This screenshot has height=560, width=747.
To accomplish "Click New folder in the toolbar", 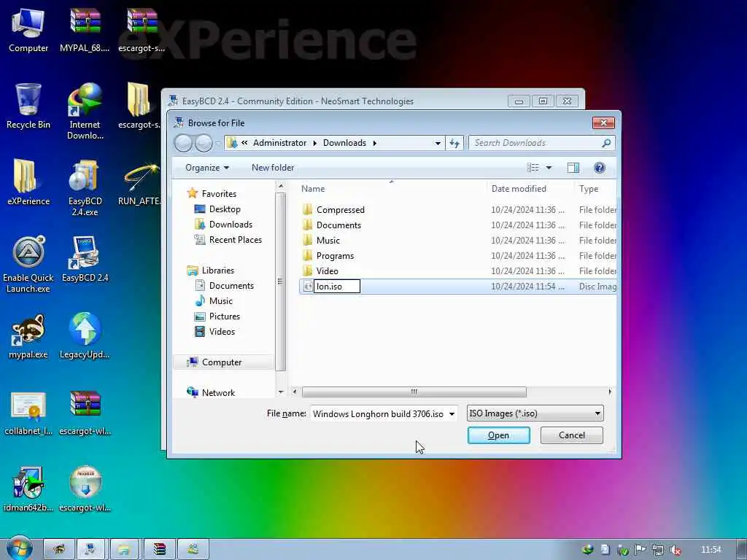I will click(x=273, y=168).
